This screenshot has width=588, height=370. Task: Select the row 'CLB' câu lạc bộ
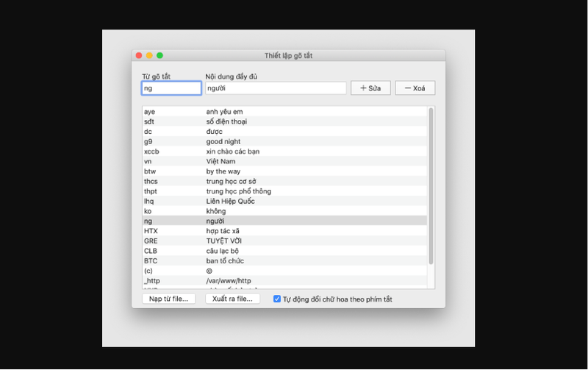coord(284,251)
